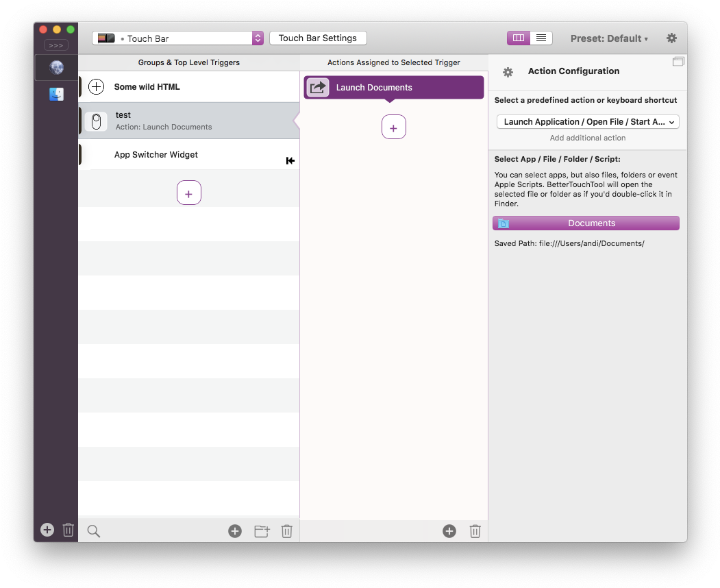Add a new trigger with bottom plus icon
The height and width of the screenshot is (588, 720).
click(x=235, y=531)
